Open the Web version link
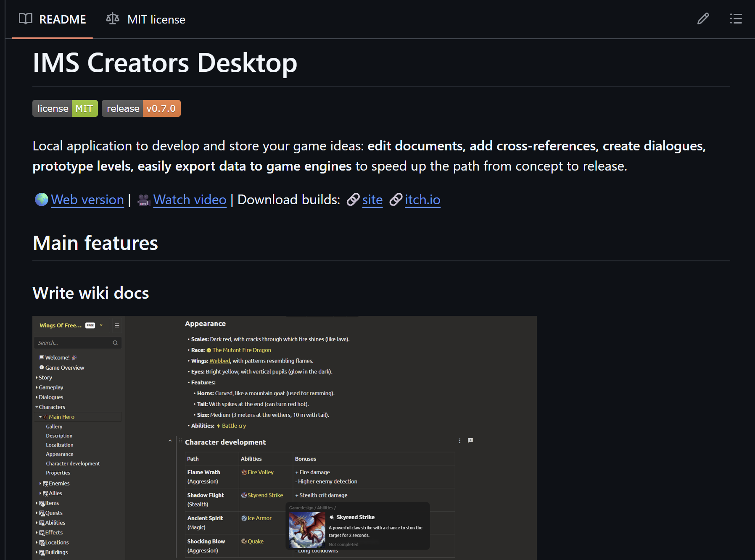Image resolution: width=755 pixels, height=560 pixels. pos(87,200)
